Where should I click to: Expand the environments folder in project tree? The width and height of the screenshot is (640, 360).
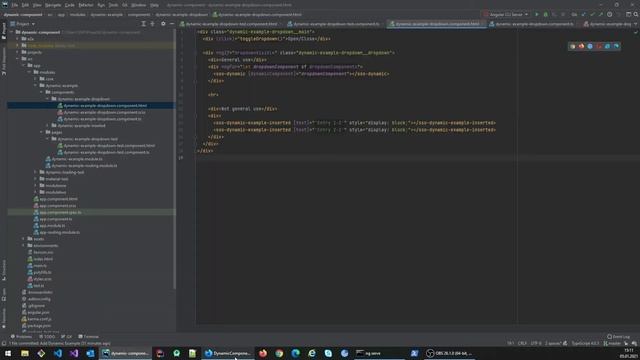[x=24, y=245]
